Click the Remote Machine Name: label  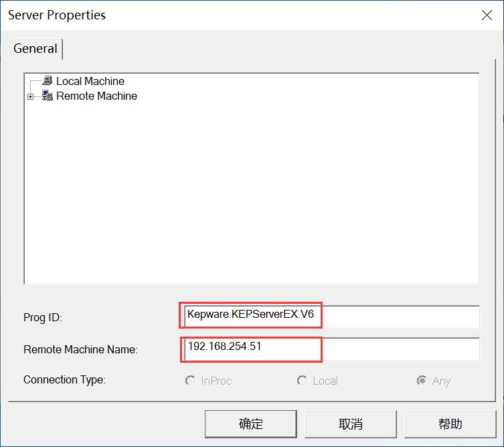click(80, 349)
